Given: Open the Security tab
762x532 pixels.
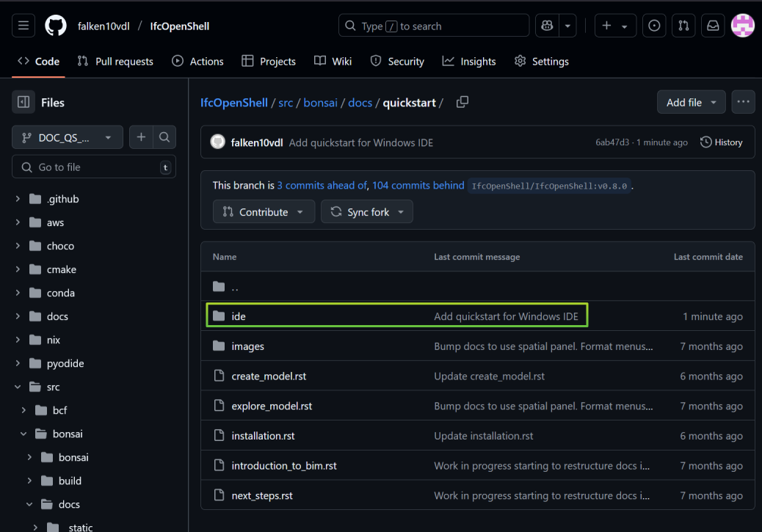Looking at the screenshot, I should pos(397,61).
